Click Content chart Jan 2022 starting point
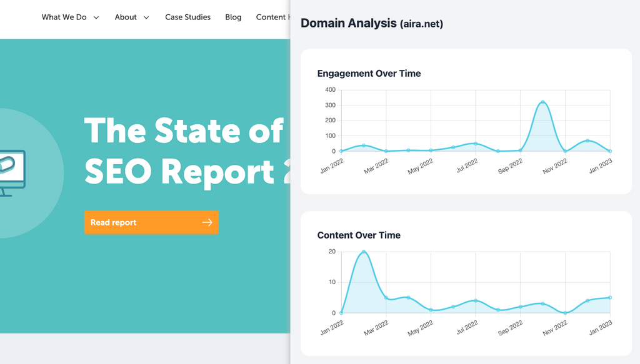Image resolution: width=640 pixels, height=364 pixels. point(341,313)
